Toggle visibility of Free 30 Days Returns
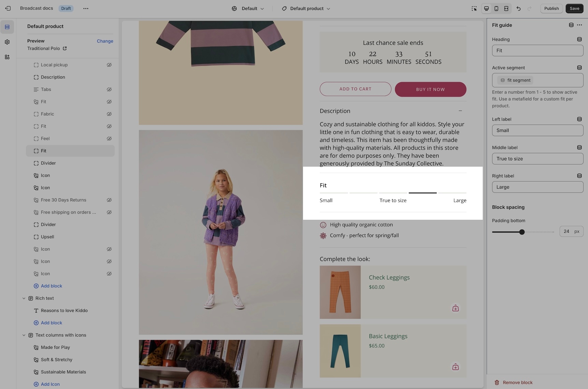The width and height of the screenshot is (588, 389). 109,200
